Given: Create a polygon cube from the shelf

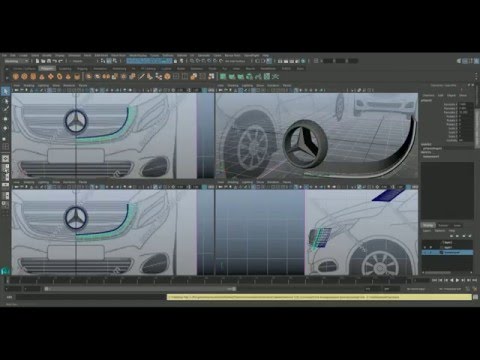Looking at the screenshot, I should click(x=24, y=77).
